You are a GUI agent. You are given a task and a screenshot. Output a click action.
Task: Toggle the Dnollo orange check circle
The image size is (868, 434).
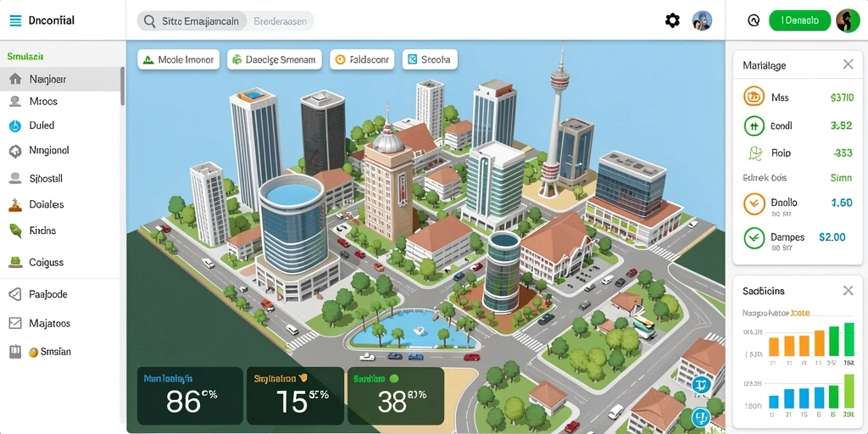point(754,203)
